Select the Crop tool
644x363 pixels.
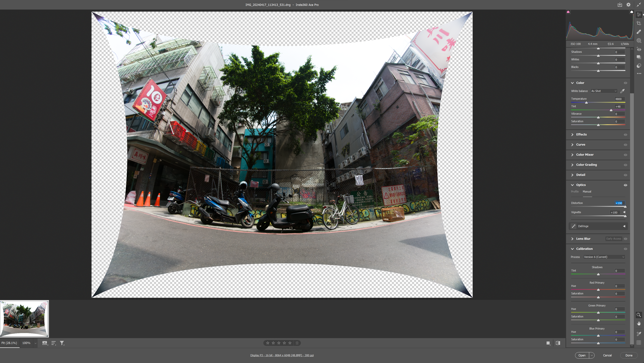coord(639,23)
